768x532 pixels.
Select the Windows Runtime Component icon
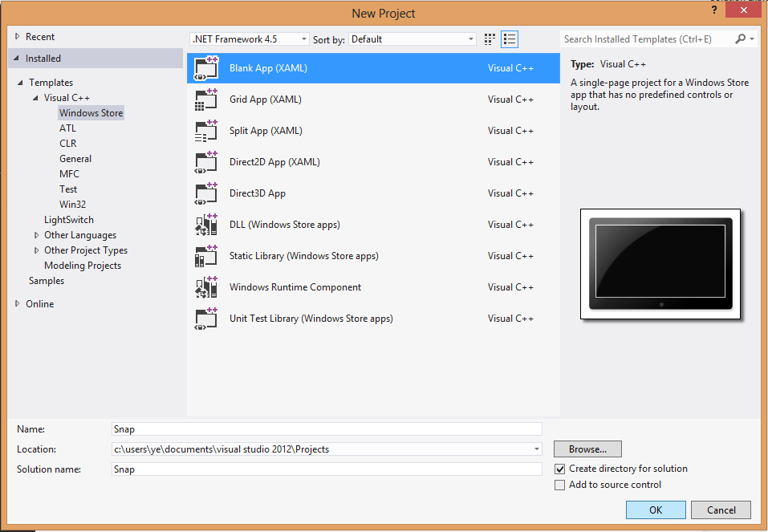[x=206, y=287]
